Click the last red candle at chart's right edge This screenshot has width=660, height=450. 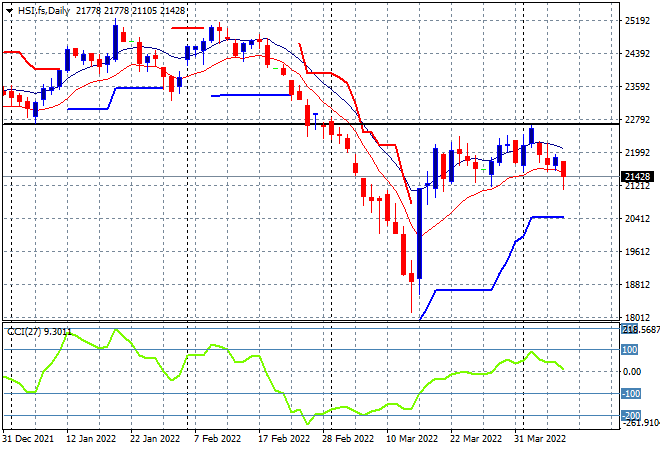[x=563, y=168]
